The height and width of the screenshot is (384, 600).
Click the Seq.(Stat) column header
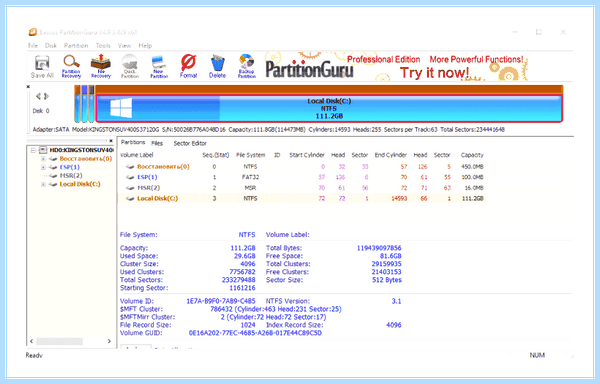215,155
